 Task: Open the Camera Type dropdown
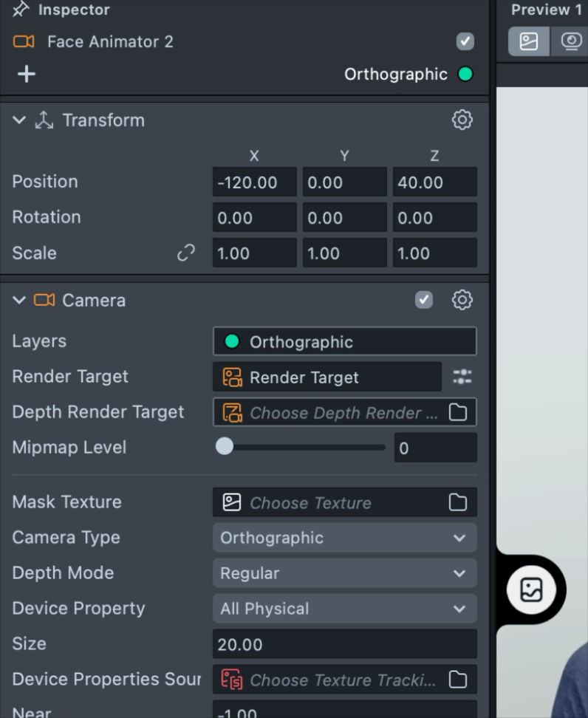(x=344, y=538)
